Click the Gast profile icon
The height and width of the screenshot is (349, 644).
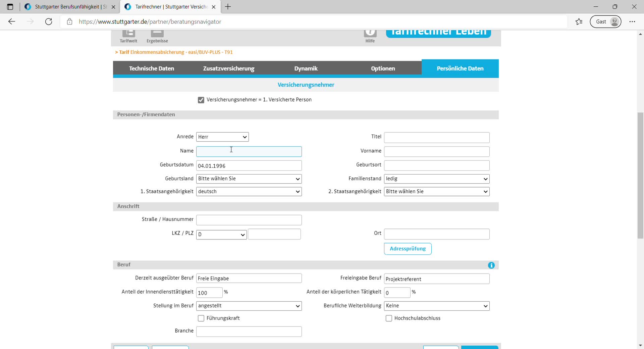click(x=605, y=22)
